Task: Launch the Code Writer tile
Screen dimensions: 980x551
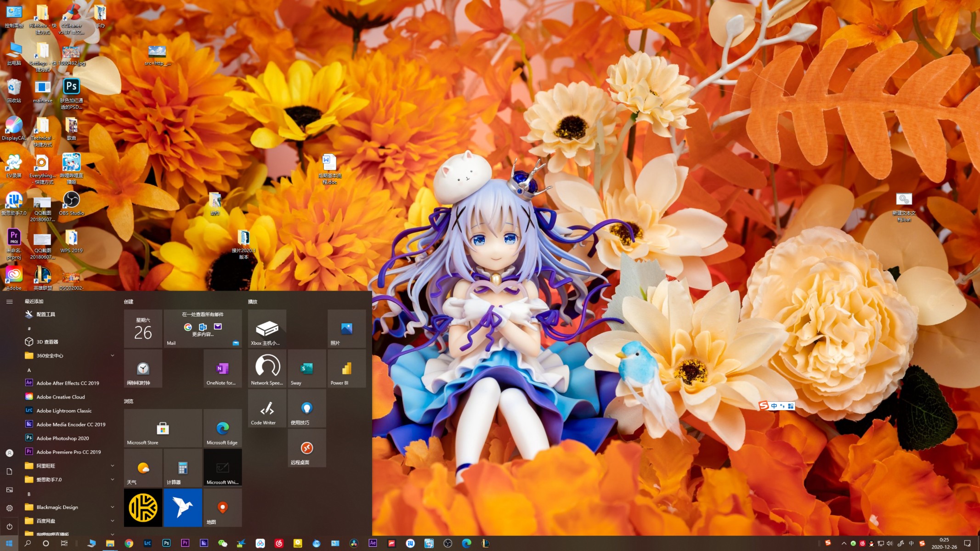Action: (267, 408)
